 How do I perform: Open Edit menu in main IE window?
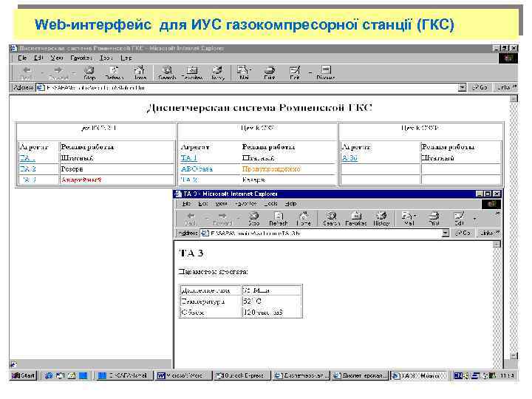point(38,58)
